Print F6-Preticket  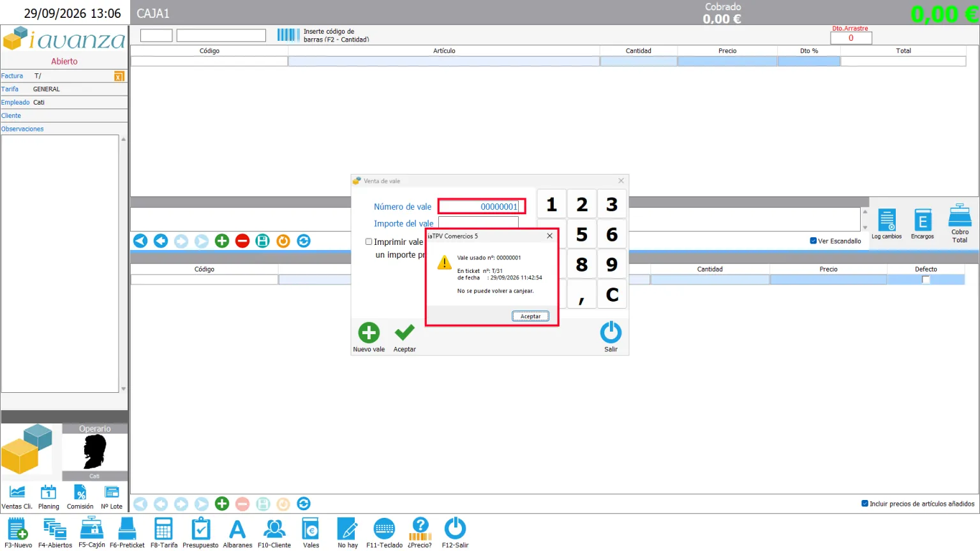coord(127,529)
